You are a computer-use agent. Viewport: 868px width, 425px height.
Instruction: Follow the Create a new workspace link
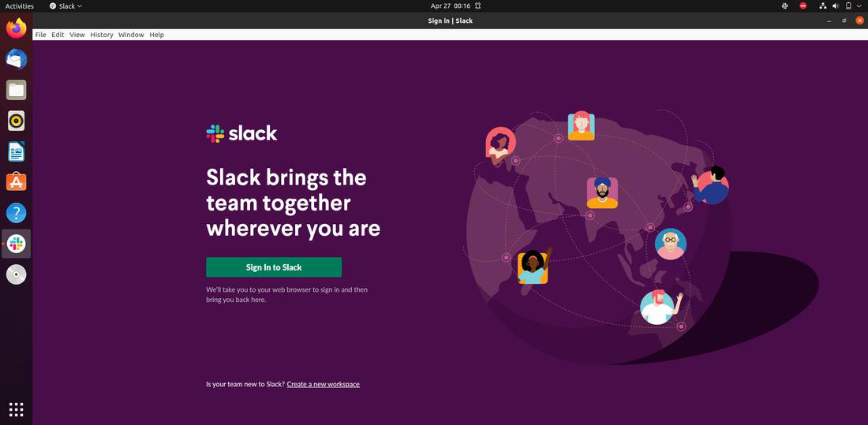click(324, 384)
